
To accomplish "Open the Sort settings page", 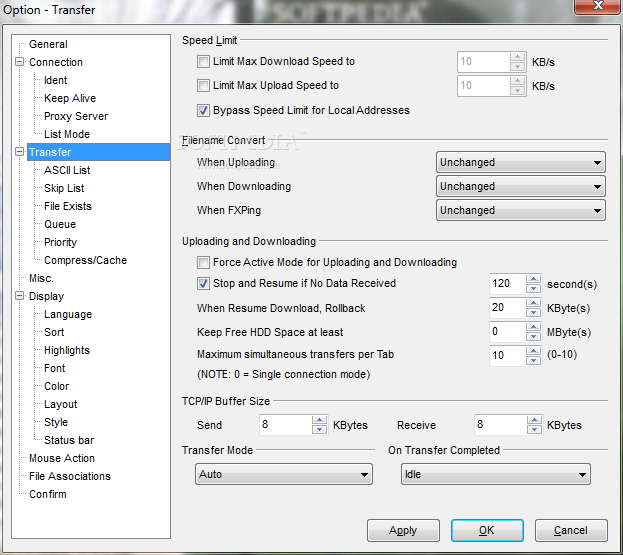I will click(54, 332).
